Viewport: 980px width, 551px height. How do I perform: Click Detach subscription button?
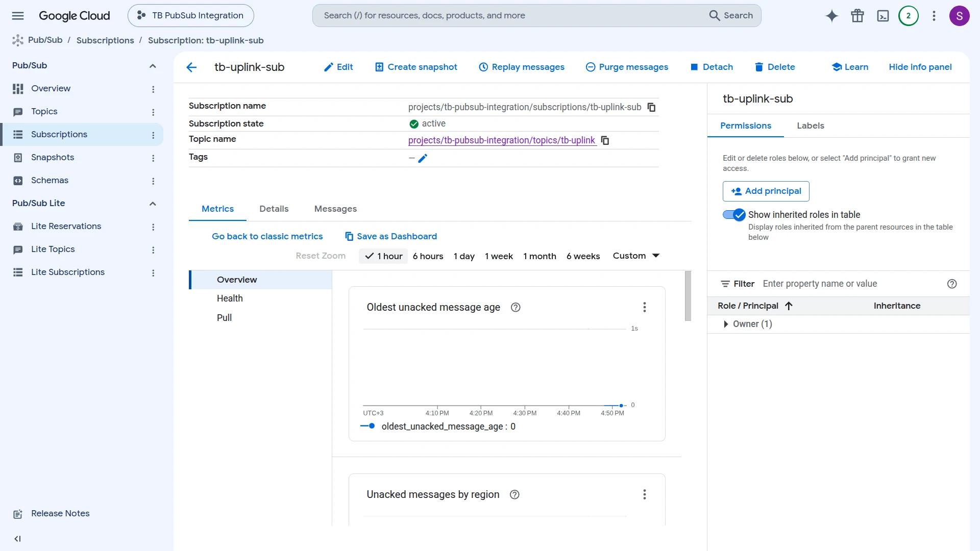712,67
